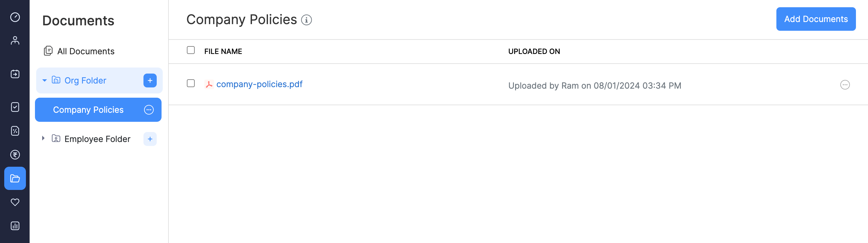Click the rupee payroll icon in sidebar
Screen dimensions: 868x243
coord(15,155)
